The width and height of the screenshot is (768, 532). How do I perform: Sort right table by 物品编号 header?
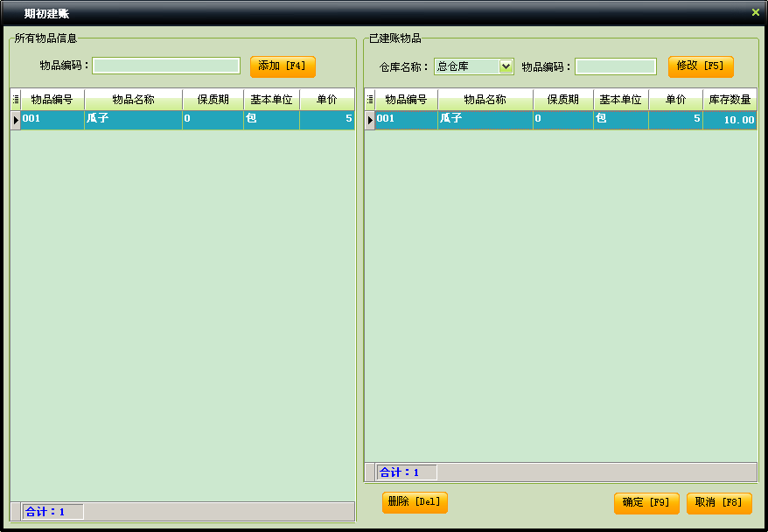pyautogui.click(x=407, y=100)
